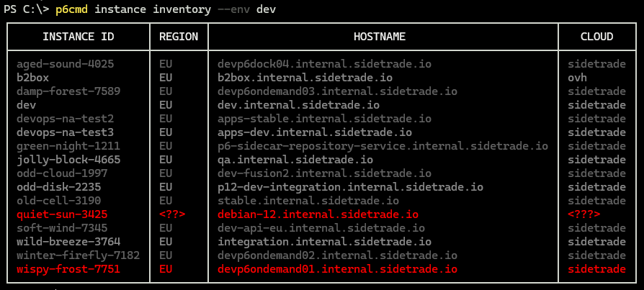
Task: Select red instance ID quiet-sun-3425
Action: pyautogui.click(x=62, y=214)
